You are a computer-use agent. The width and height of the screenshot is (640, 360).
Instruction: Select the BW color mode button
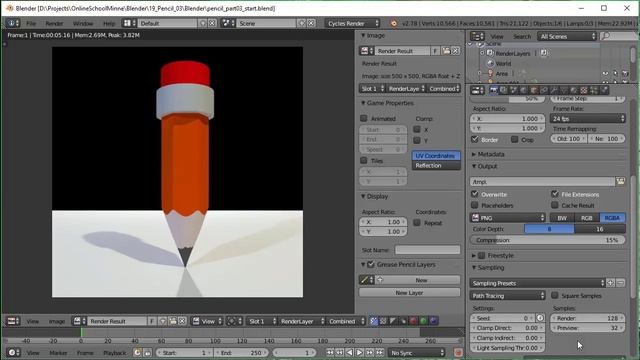(562, 218)
